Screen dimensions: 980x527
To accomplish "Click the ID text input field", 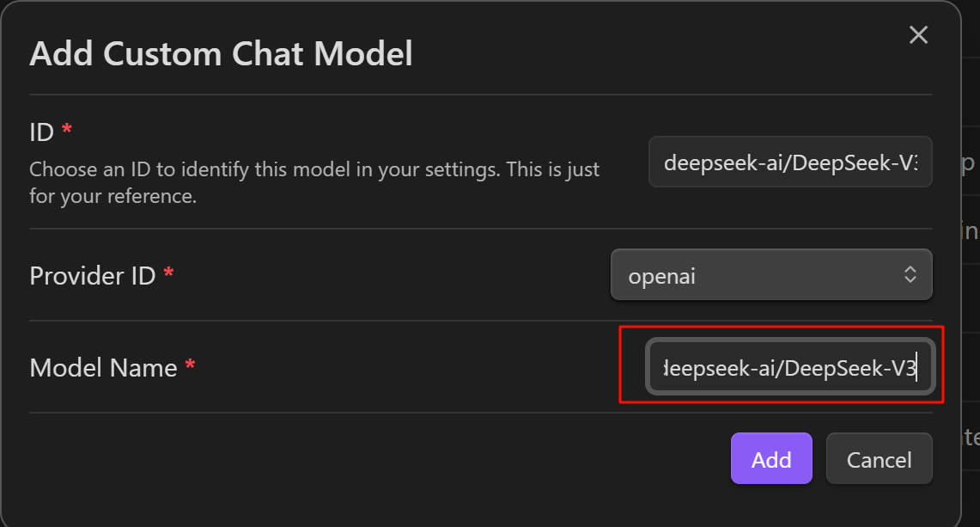I will [x=790, y=162].
